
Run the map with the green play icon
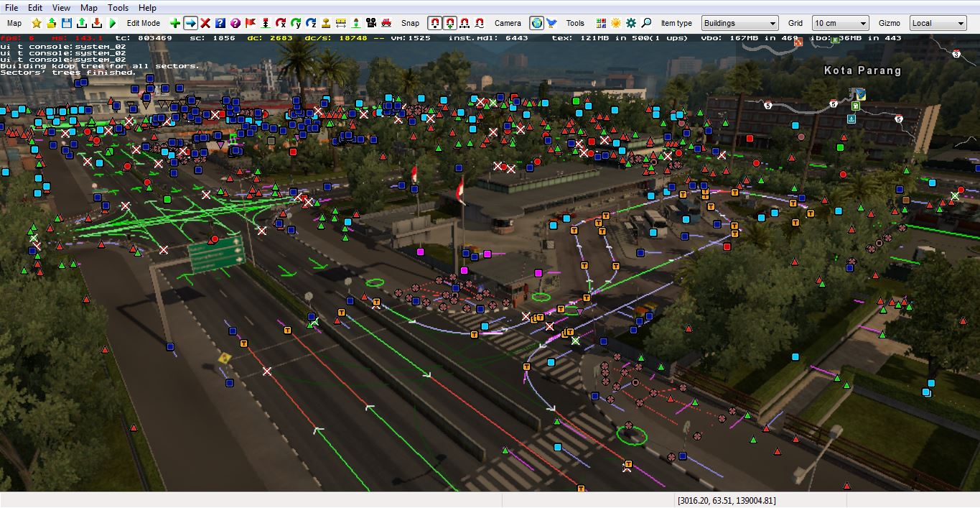tap(113, 23)
